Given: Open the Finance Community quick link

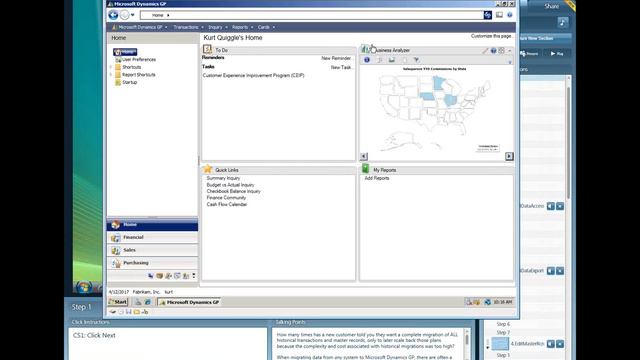Looking at the screenshot, I should click(226, 198).
